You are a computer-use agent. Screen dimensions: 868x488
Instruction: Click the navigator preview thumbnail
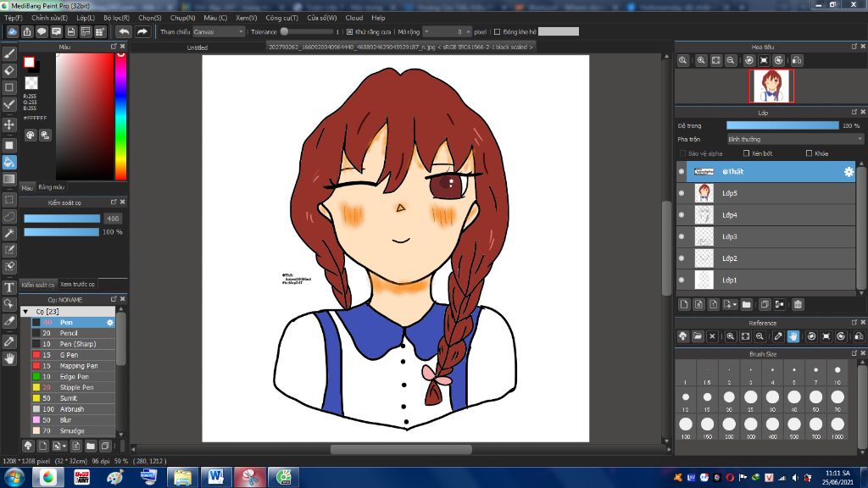tap(771, 86)
